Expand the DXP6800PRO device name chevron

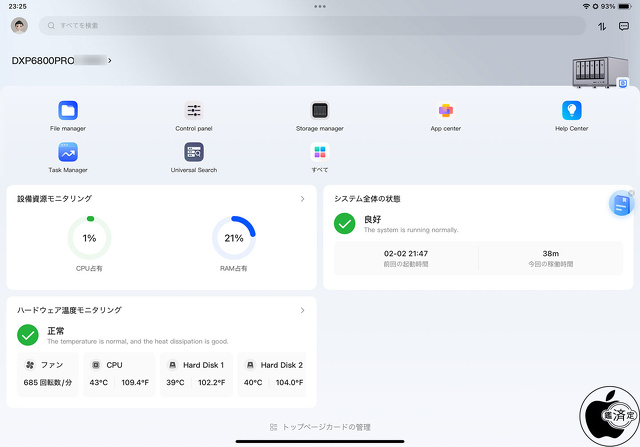110,61
